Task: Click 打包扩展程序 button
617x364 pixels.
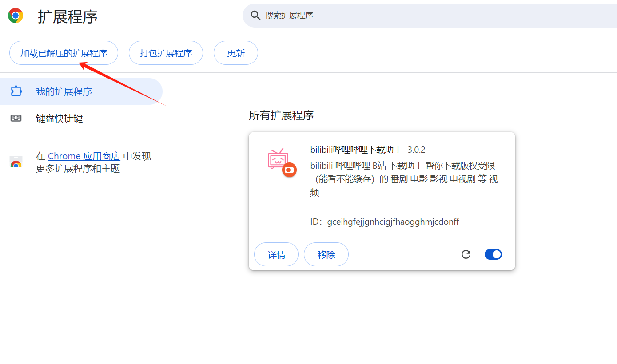Action: click(166, 53)
